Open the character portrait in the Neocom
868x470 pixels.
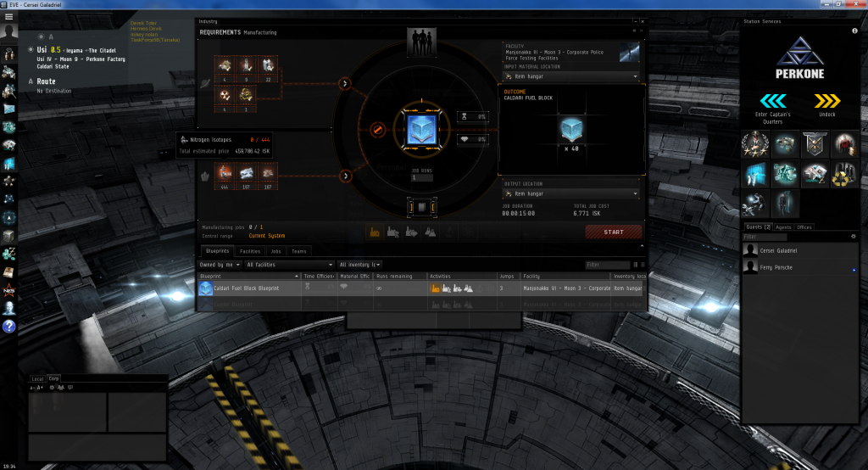tap(8, 33)
